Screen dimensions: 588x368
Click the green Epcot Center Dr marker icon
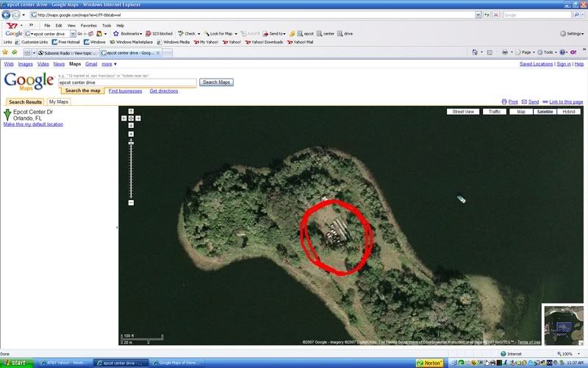7,115
